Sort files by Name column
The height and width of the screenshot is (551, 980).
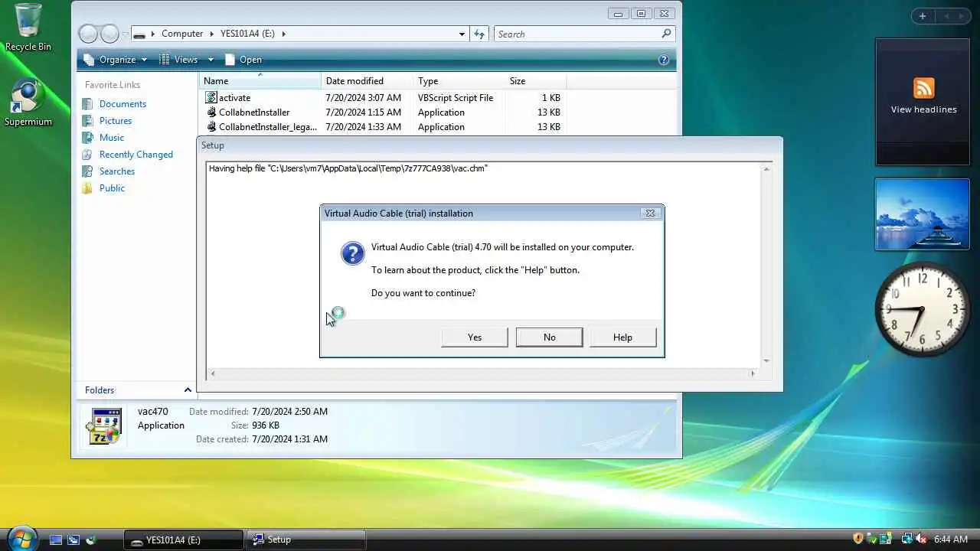click(x=260, y=81)
